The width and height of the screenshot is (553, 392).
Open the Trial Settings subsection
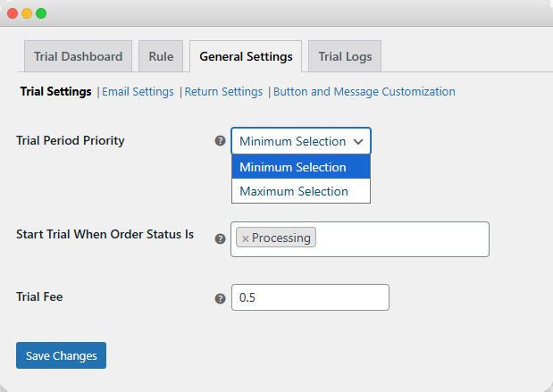point(55,91)
